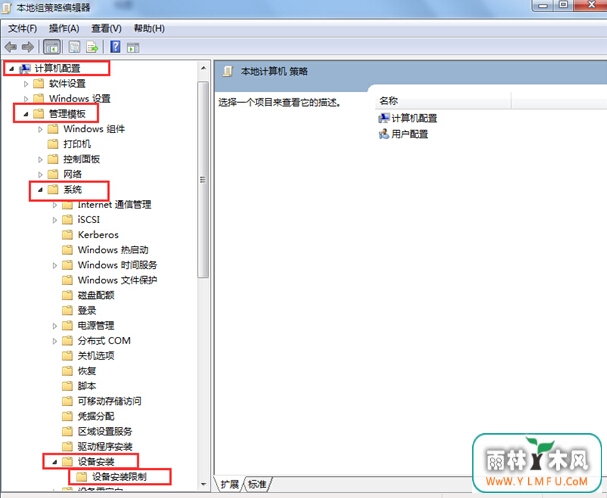Click the Properties toolbar icon

pos(74,47)
